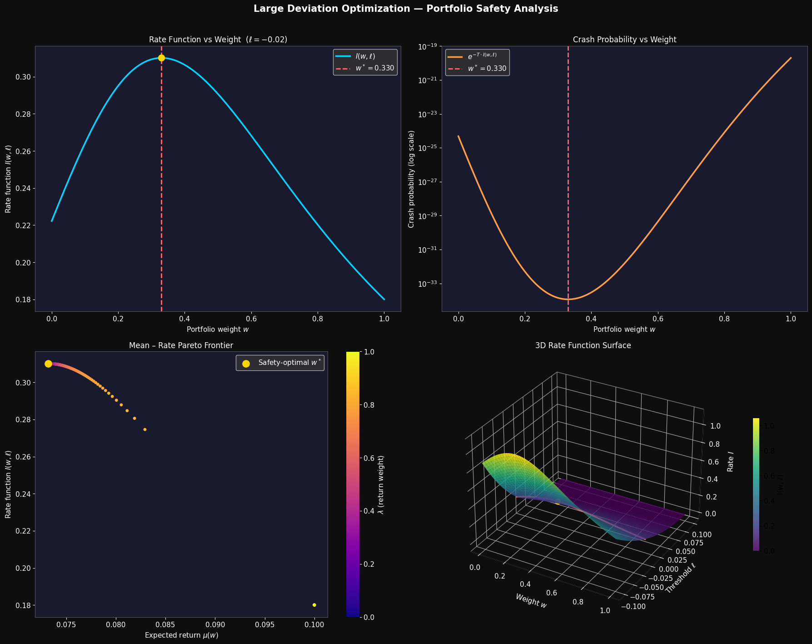Click the gold peak marker on the rate function curve
The width and height of the screenshot is (812, 644).
(161, 58)
